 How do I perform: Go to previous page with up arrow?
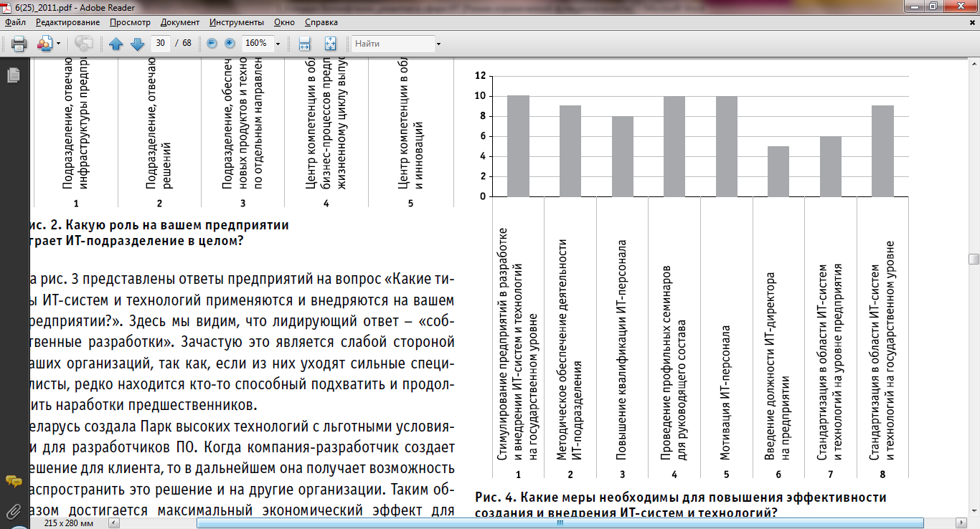pyautogui.click(x=116, y=44)
